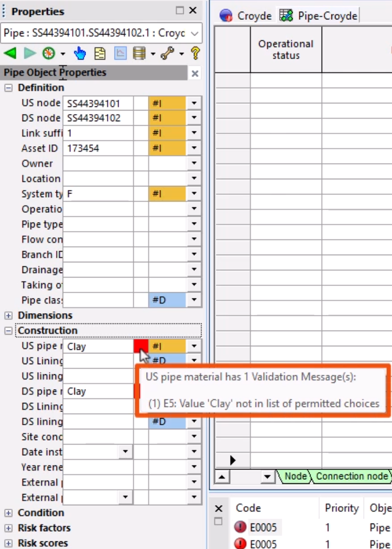This screenshot has height=549, width=392.
Task: Close the Pipe Object Properties pane
Action: (195, 73)
